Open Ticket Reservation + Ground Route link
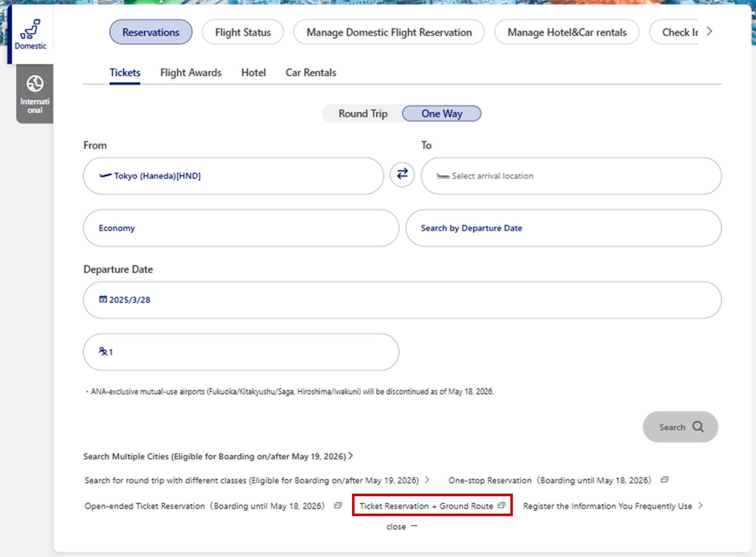The height and width of the screenshot is (557, 756). coord(432,506)
